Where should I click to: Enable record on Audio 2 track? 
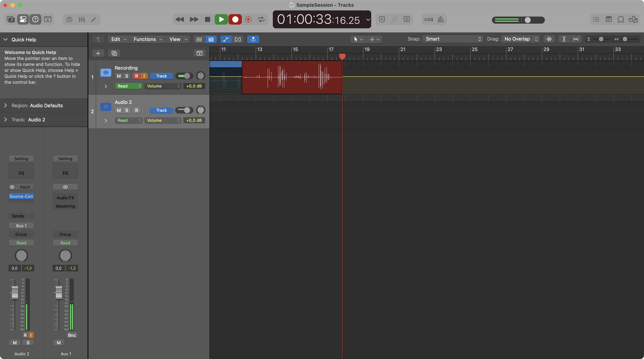coord(137,110)
